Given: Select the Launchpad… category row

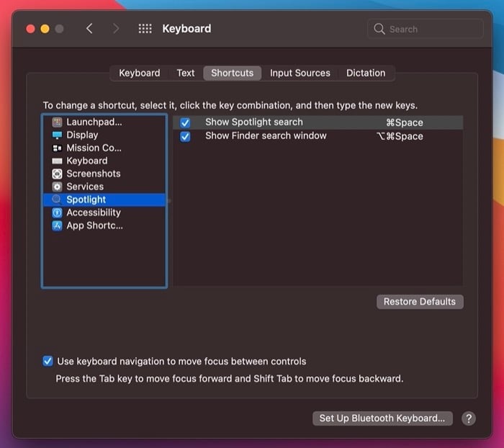Looking at the screenshot, I should [x=104, y=122].
